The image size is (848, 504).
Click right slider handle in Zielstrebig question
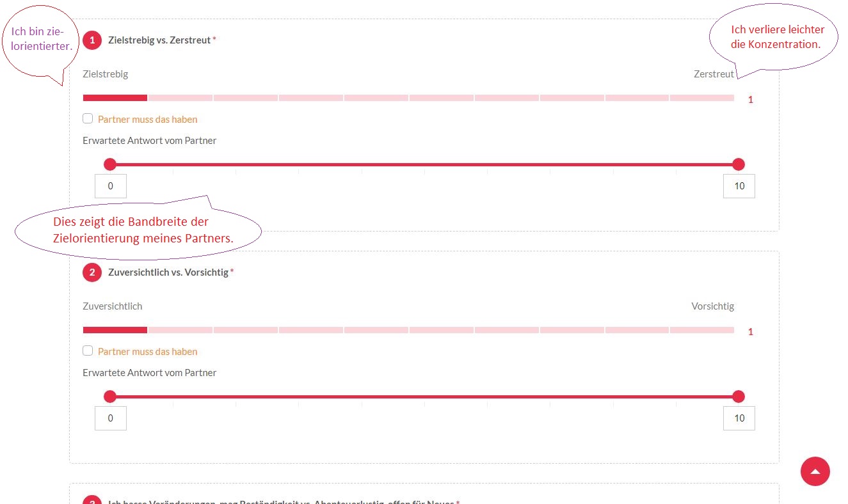[739, 164]
